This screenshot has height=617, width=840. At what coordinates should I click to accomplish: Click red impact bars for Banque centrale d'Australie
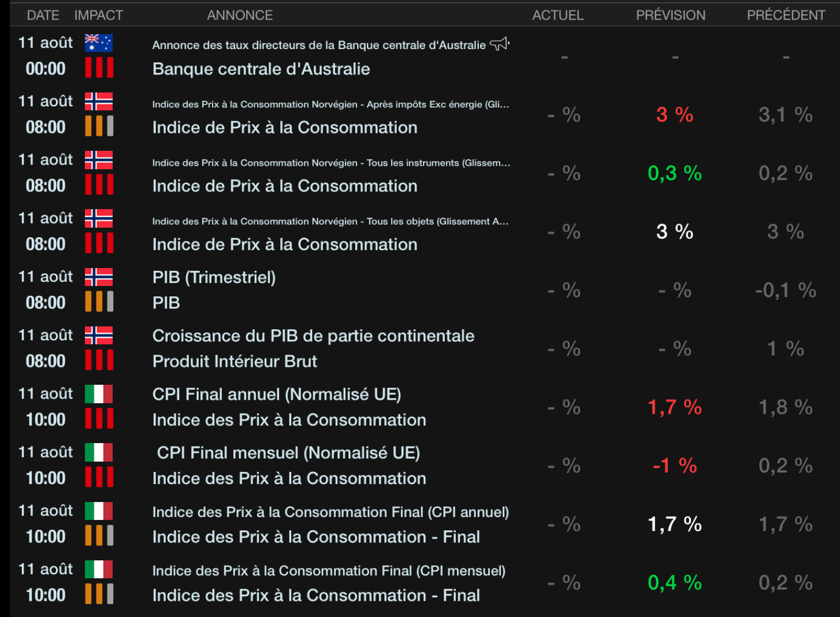coord(99,68)
